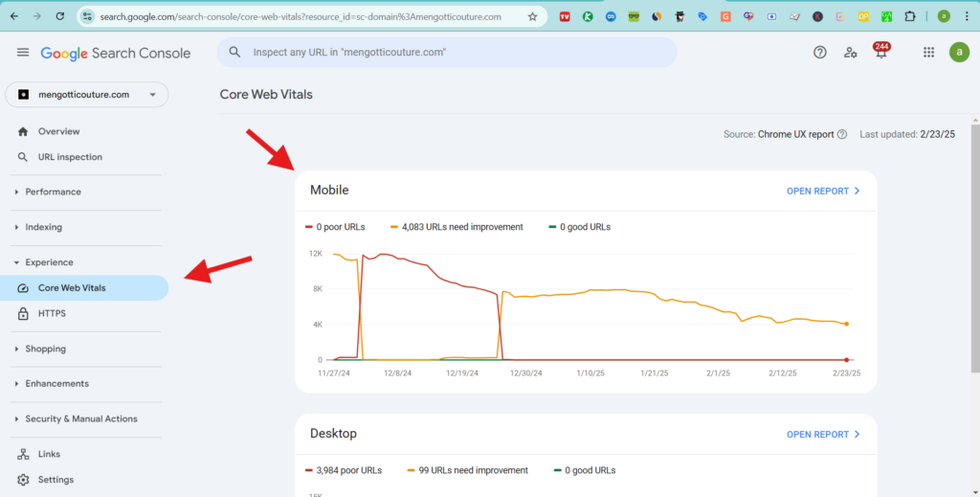Open the Chrome extensions puzzle icon
Viewport: 980px width, 497px height.
910,17
